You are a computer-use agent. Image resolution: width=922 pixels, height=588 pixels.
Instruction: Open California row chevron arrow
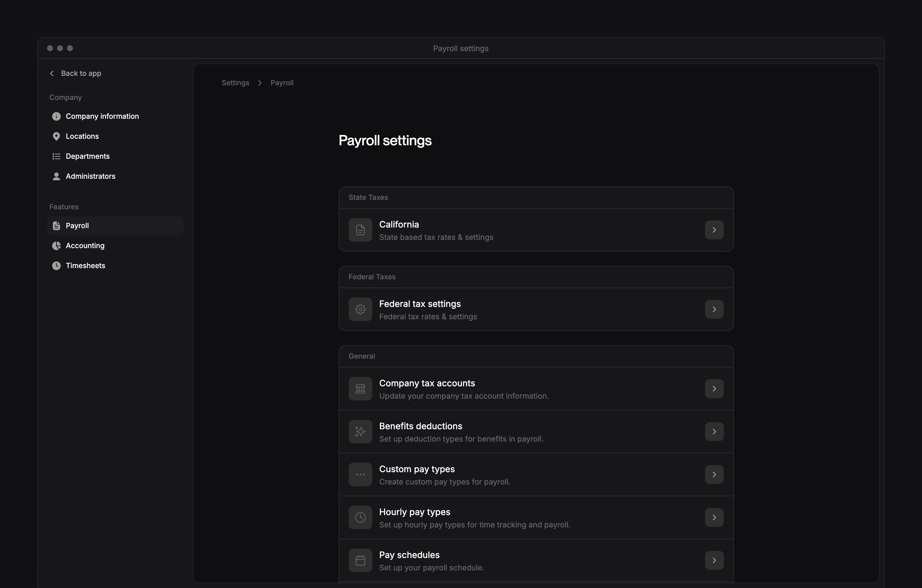coord(714,230)
